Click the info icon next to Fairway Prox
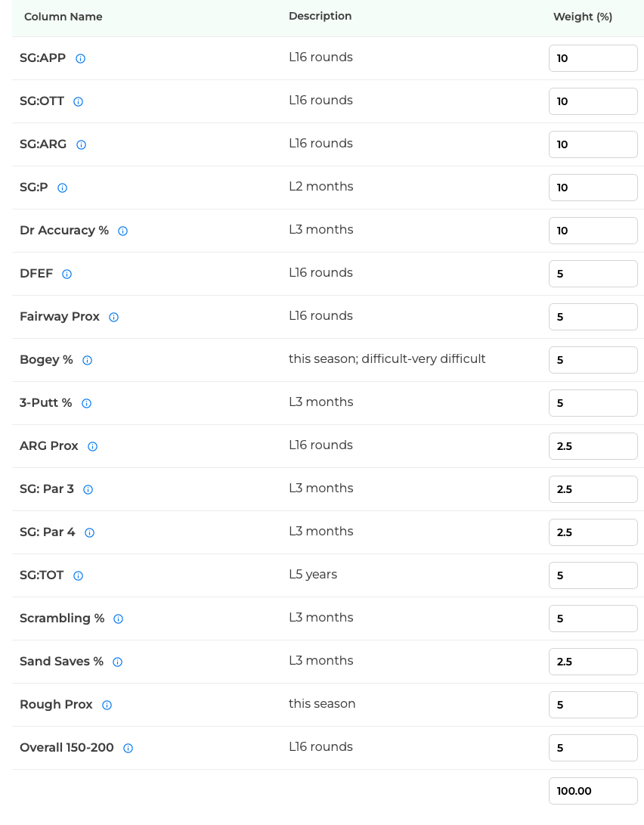 tap(113, 318)
